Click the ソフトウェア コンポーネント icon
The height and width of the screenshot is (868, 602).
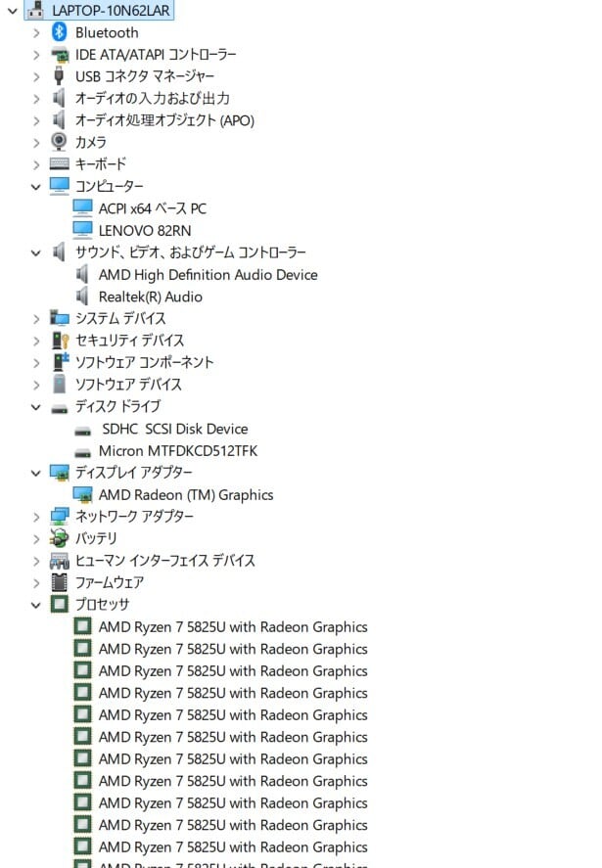tap(61, 361)
